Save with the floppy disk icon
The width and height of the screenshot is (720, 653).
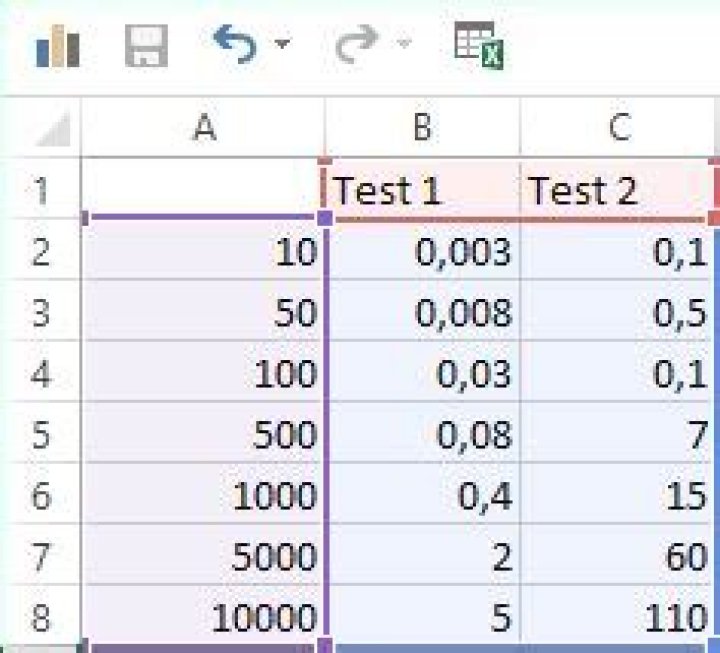click(x=146, y=46)
